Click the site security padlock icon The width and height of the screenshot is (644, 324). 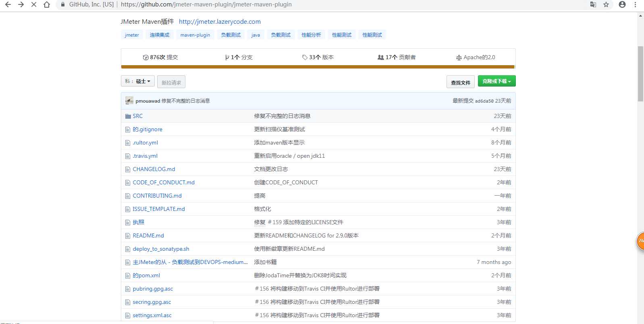point(62,4)
